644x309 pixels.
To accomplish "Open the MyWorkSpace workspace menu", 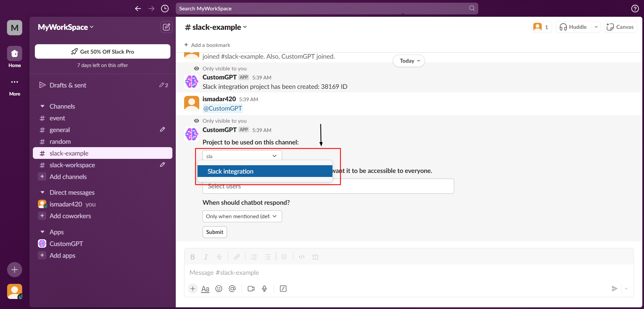I will pyautogui.click(x=66, y=27).
